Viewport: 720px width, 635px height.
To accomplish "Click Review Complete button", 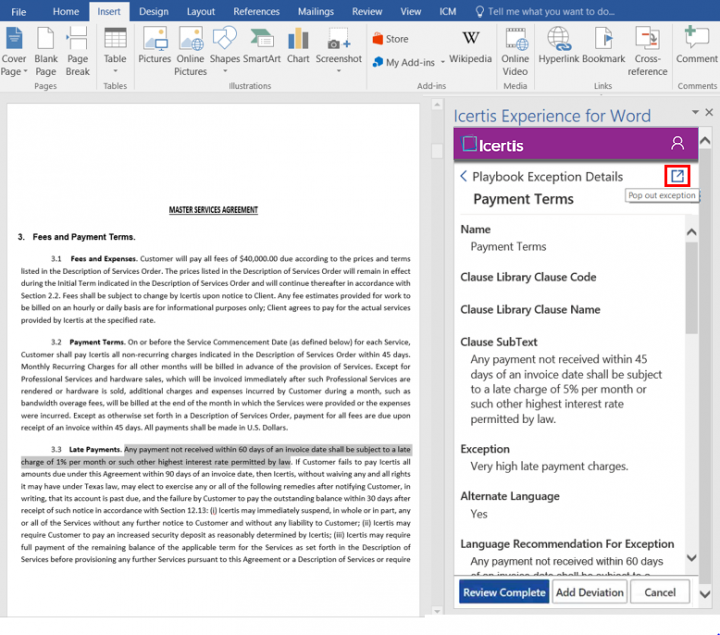I will (x=504, y=592).
